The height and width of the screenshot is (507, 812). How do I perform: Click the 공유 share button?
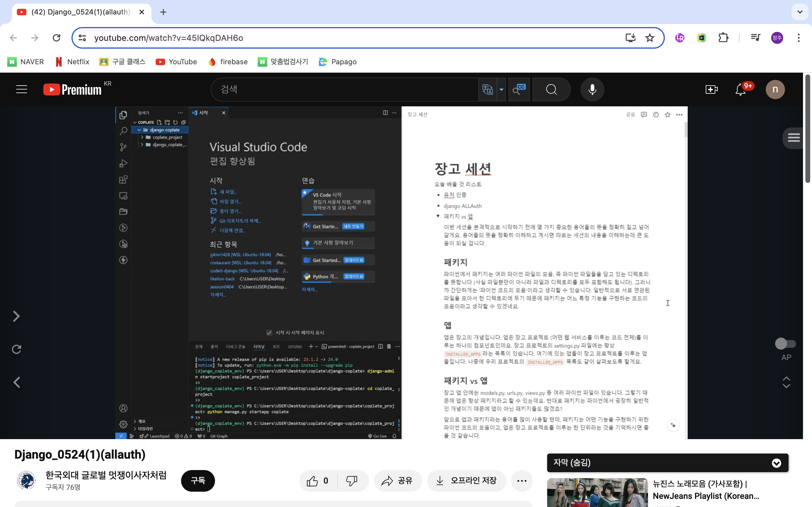pyautogui.click(x=397, y=481)
